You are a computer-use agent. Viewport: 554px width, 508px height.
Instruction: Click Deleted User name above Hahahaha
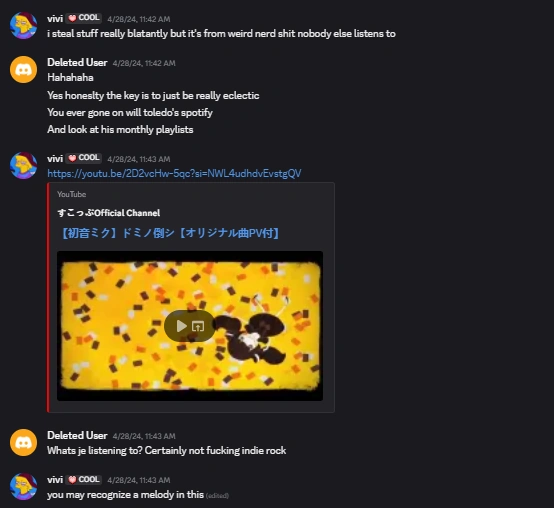77,63
